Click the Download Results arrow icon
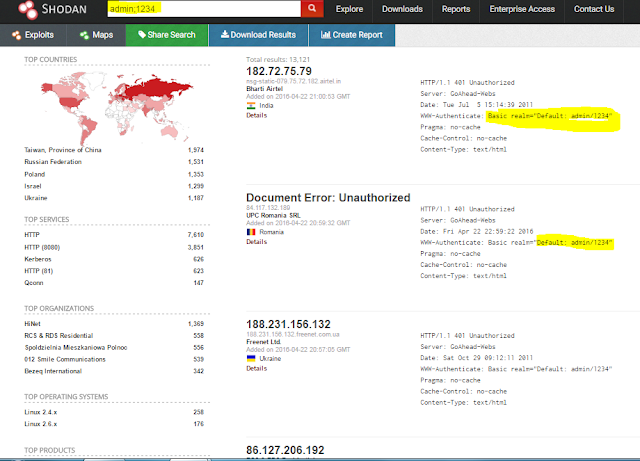Screen dimensions: 640x461 224,34
